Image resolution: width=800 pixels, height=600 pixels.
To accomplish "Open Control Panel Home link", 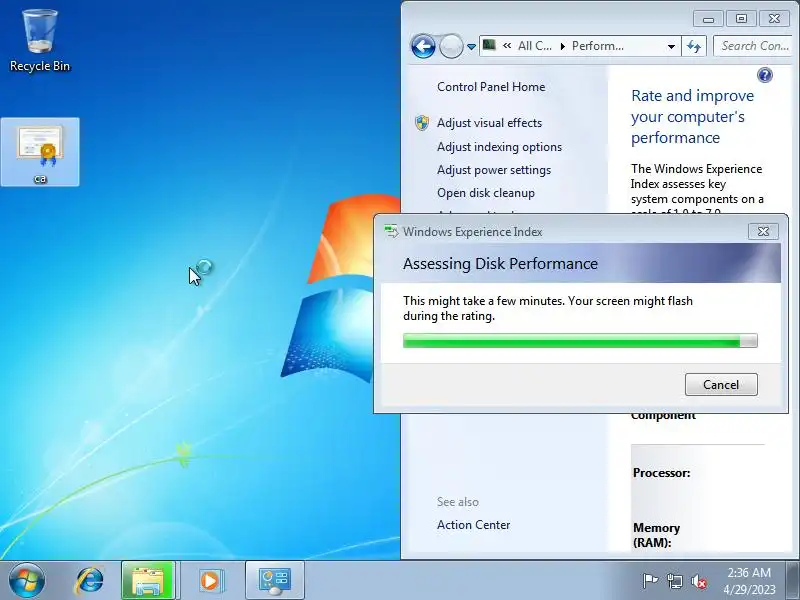I will (x=491, y=87).
